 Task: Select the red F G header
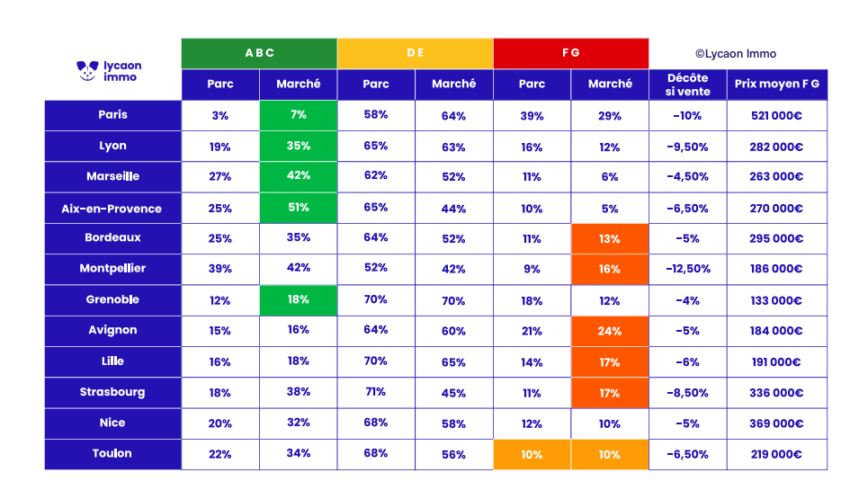point(570,53)
